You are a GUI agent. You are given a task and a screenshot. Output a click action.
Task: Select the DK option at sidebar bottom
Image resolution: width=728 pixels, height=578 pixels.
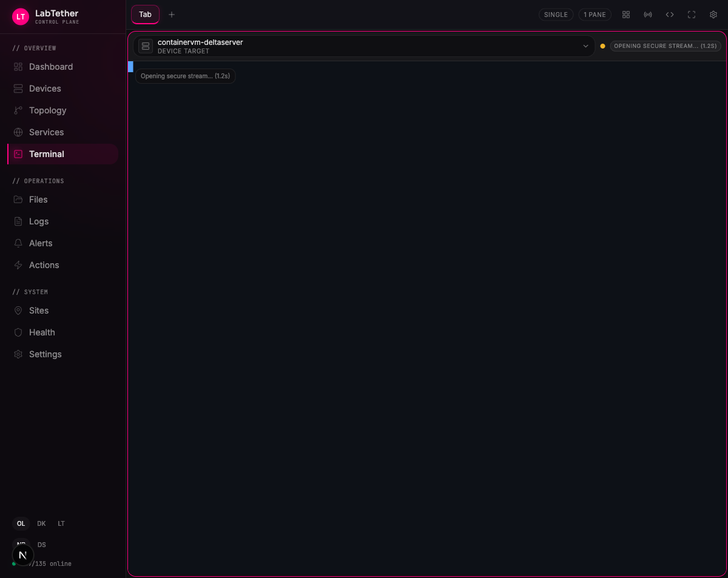click(x=41, y=523)
